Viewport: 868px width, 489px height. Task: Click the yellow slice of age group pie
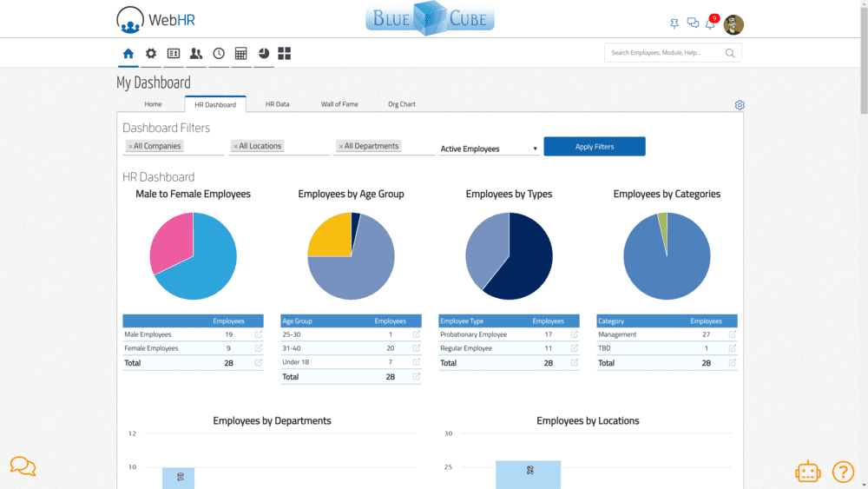pos(332,237)
